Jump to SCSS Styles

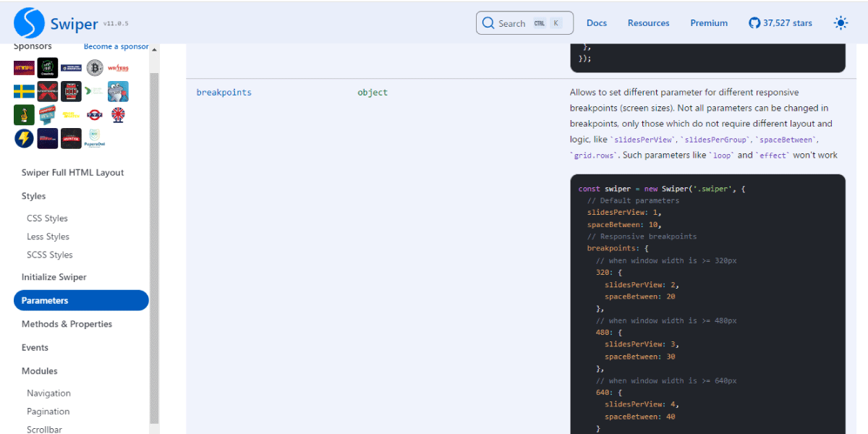point(50,255)
